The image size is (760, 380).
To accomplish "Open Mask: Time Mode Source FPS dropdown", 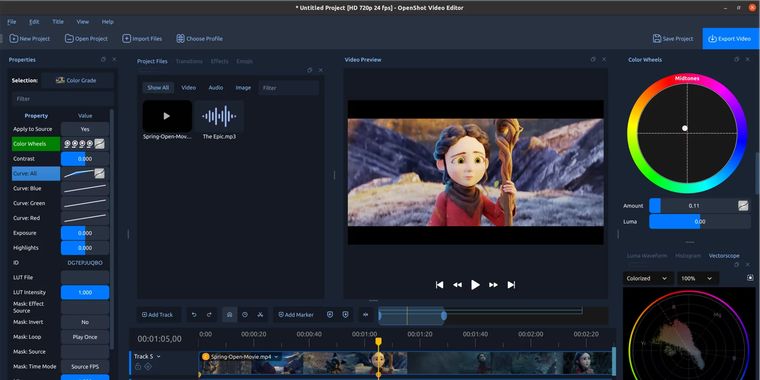I will [85, 366].
